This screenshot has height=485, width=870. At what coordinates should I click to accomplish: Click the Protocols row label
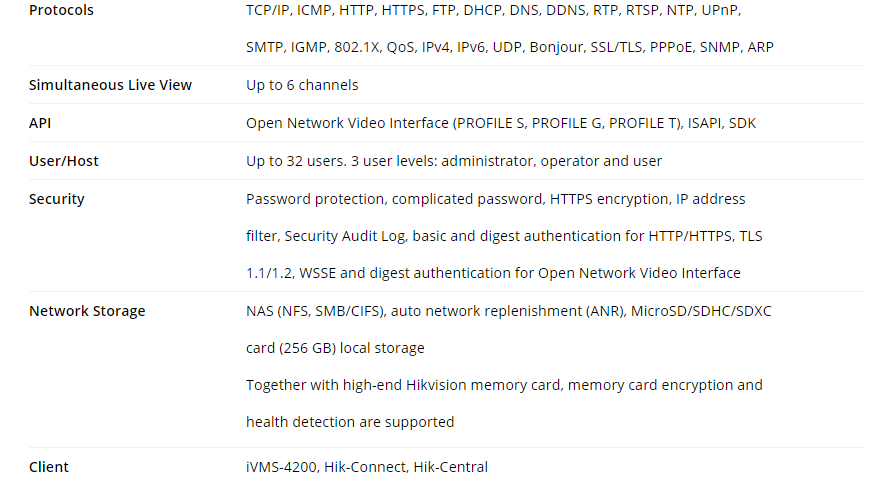(61, 10)
